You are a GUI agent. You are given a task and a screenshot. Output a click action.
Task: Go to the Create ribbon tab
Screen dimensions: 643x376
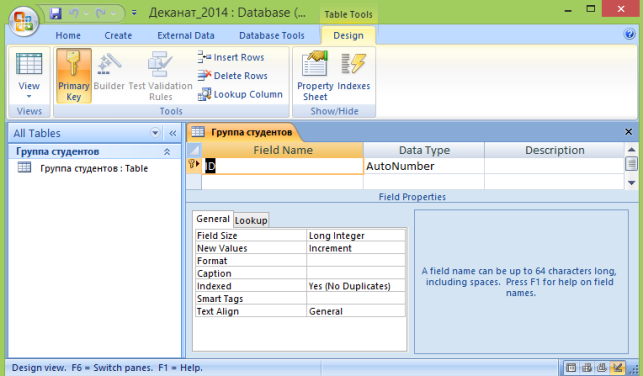[118, 36]
